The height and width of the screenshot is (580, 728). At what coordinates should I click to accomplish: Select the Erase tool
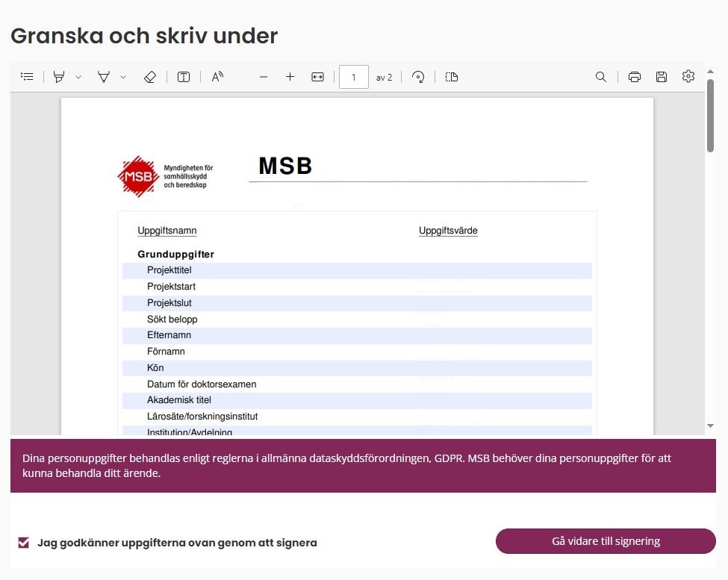tap(150, 77)
